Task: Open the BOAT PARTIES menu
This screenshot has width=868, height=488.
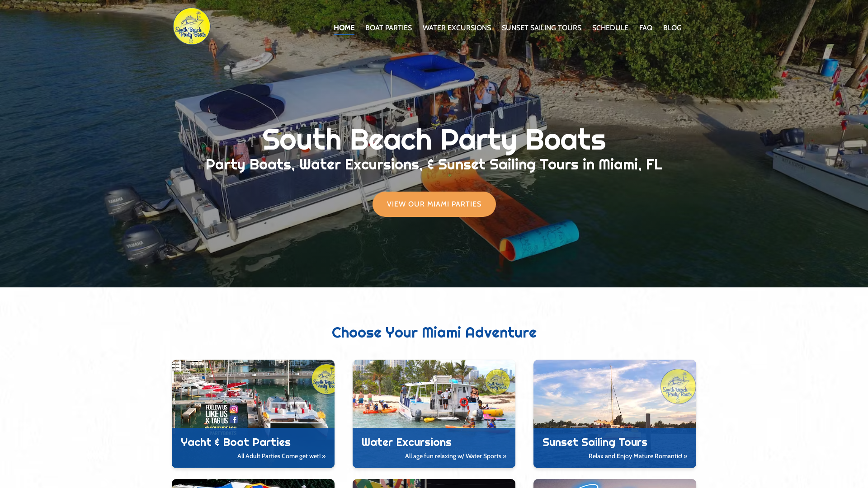Action: (x=388, y=28)
